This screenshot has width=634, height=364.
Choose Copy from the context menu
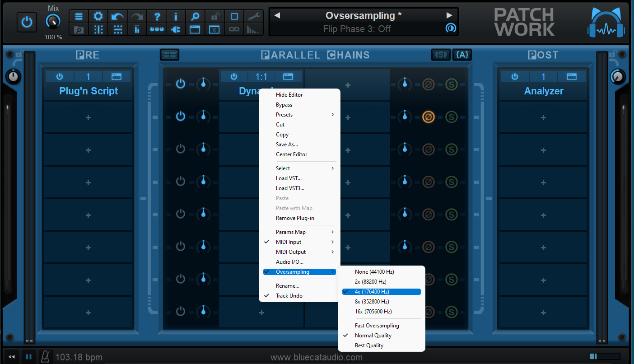click(299, 135)
